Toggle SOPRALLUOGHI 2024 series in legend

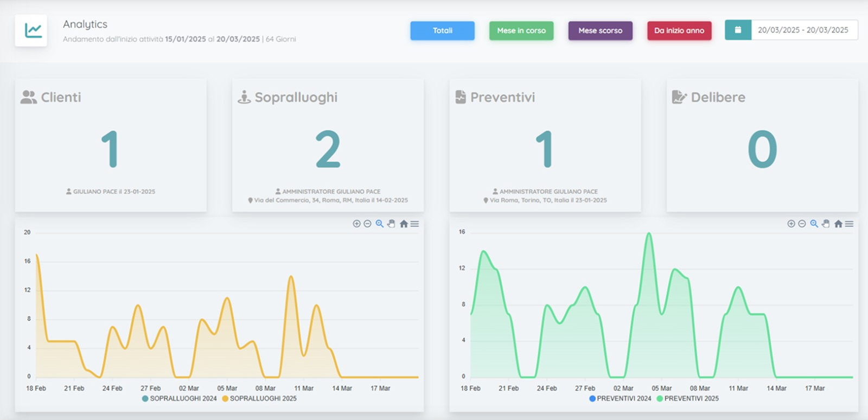pyautogui.click(x=179, y=398)
